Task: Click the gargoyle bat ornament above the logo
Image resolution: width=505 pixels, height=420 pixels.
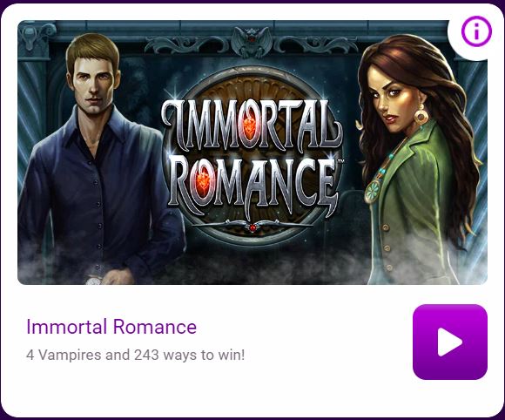Action: tap(252, 42)
